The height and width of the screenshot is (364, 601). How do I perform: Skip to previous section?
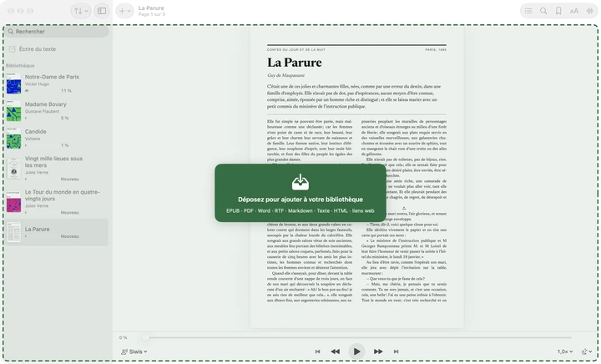coord(317,351)
